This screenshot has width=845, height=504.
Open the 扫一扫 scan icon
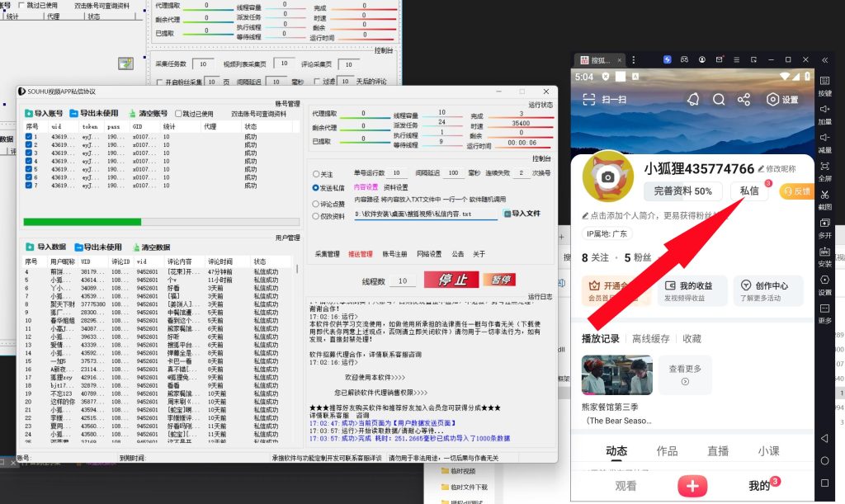click(x=589, y=99)
